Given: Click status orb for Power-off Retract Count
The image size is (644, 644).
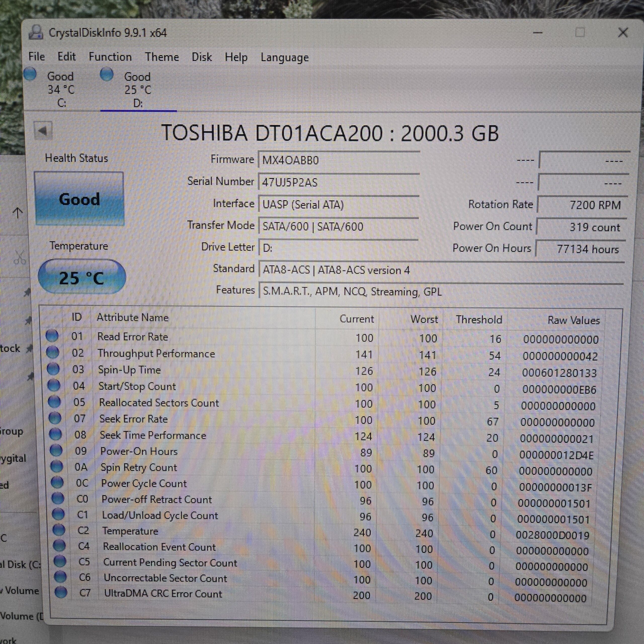Looking at the screenshot, I should pos(58,499).
